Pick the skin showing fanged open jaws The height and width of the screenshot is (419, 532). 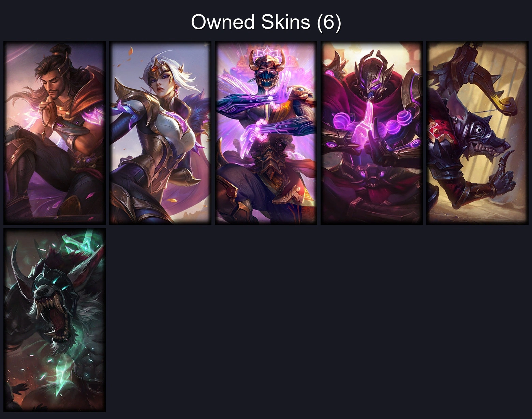click(55, 320)
